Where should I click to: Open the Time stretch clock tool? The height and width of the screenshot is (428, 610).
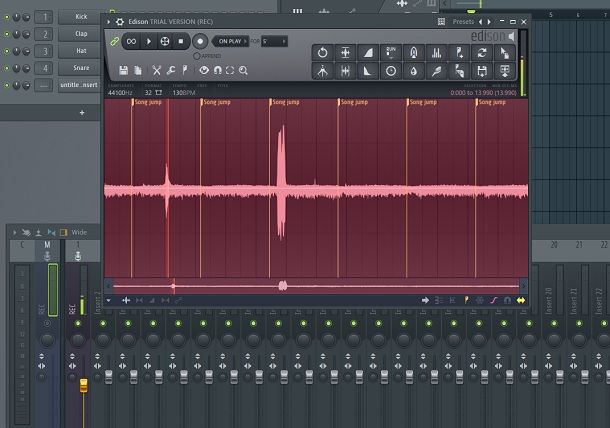click(x=391, y=71)
